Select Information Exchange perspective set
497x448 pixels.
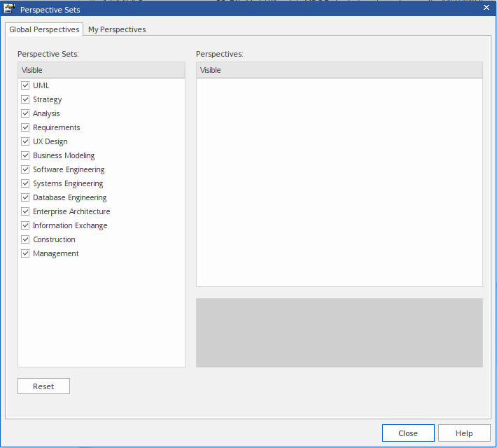70,225
